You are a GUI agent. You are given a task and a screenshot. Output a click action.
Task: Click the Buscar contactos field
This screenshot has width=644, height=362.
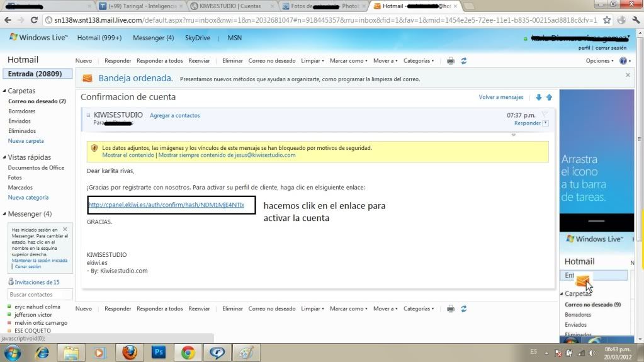click(x=40, y=294)
